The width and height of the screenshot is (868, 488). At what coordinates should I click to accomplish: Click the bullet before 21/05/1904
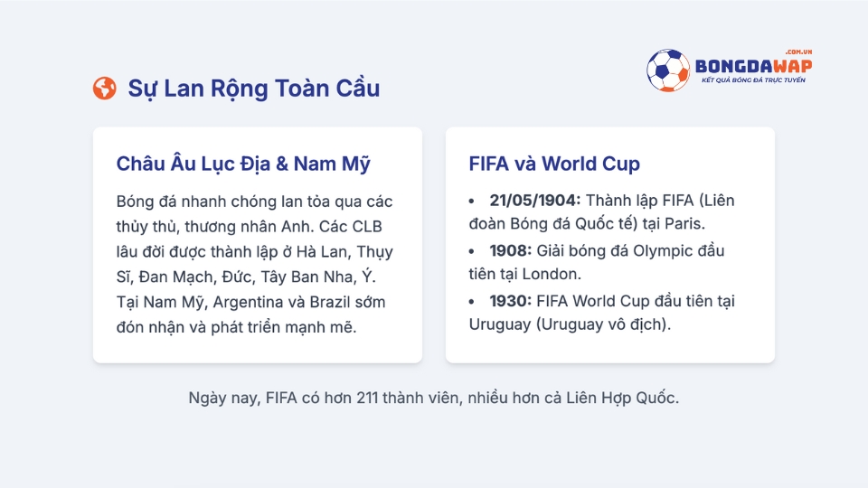click(x=472, y=201)
